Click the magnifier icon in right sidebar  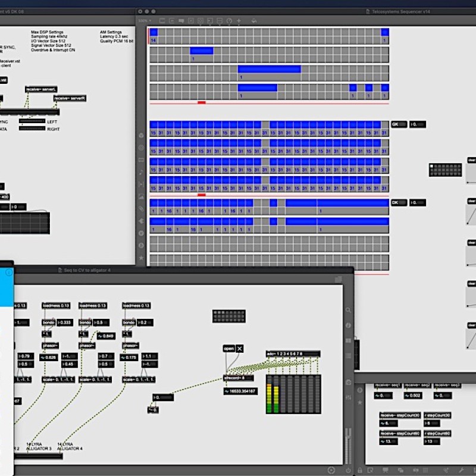(349, 311)
